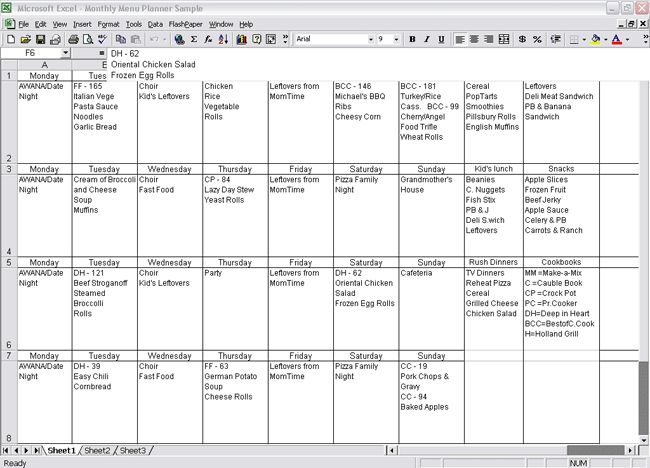Open the Arial font dropdown arrow

[371, 39]
